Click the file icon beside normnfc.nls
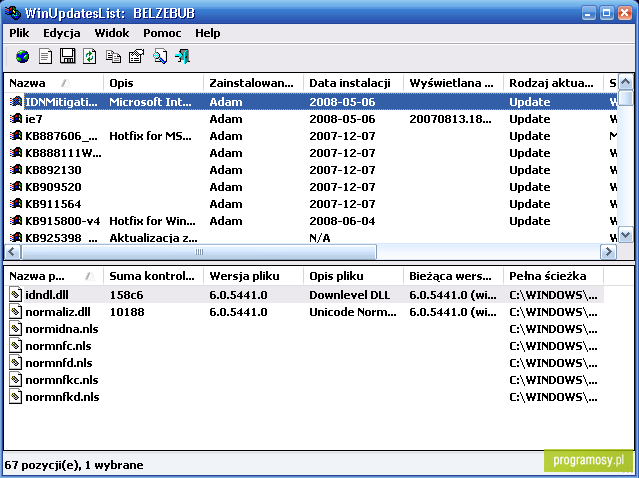 (15, 346)
